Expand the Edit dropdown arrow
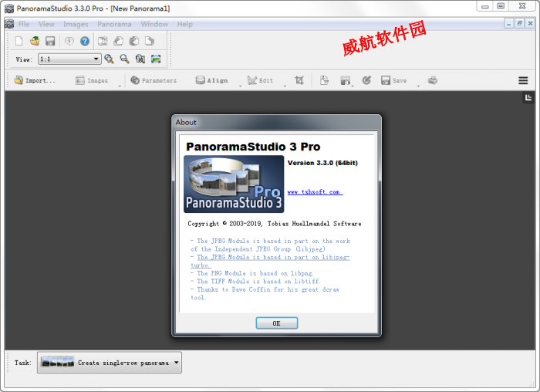This screenshot has width=540, height=392. pos(285,86)
